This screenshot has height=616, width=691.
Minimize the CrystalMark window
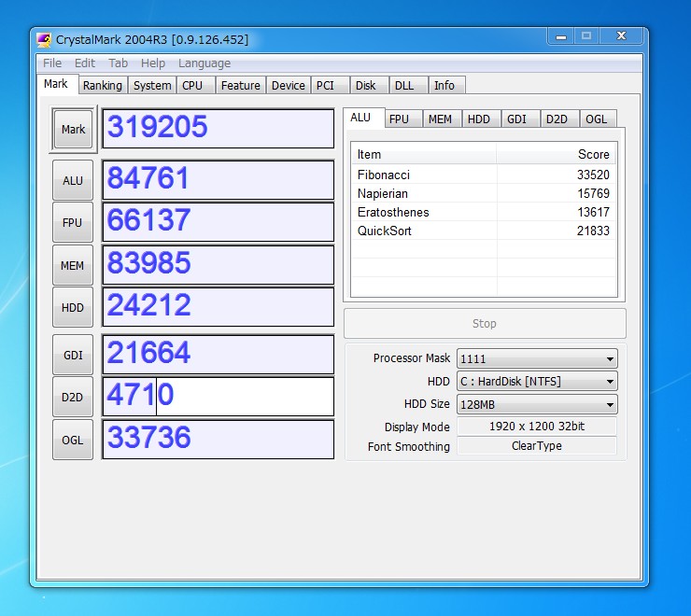click(x=561, y=36)
